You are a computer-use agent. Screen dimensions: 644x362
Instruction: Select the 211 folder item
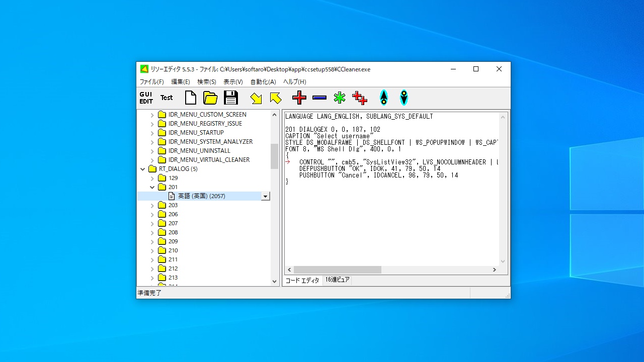click(173, 259)
